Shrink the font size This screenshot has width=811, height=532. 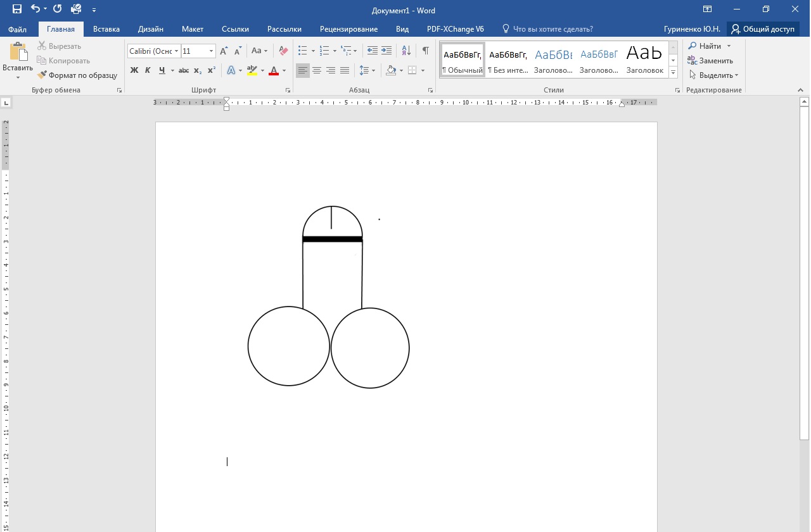click(x=238, y=51)
